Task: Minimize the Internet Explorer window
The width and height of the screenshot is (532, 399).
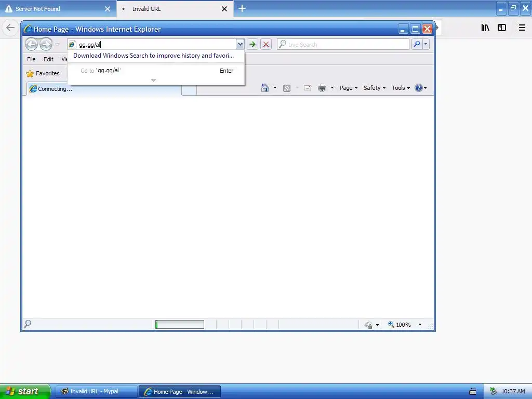Action: [403, 29]
